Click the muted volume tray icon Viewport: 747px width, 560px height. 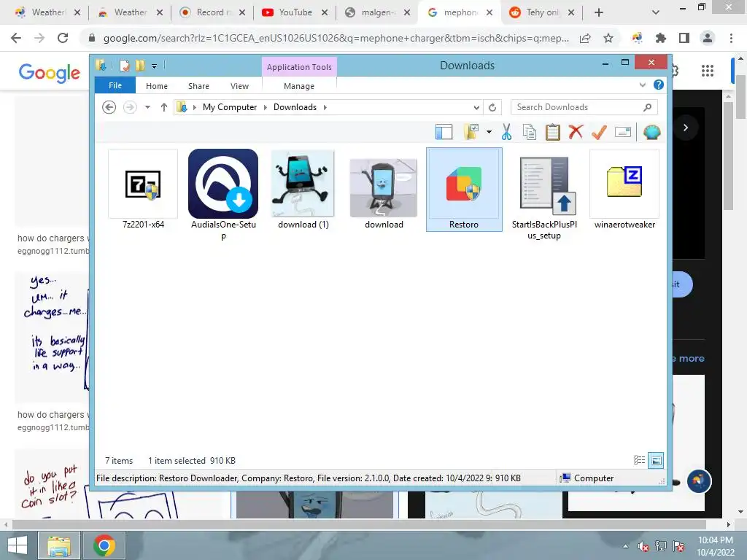click(643, 546)
